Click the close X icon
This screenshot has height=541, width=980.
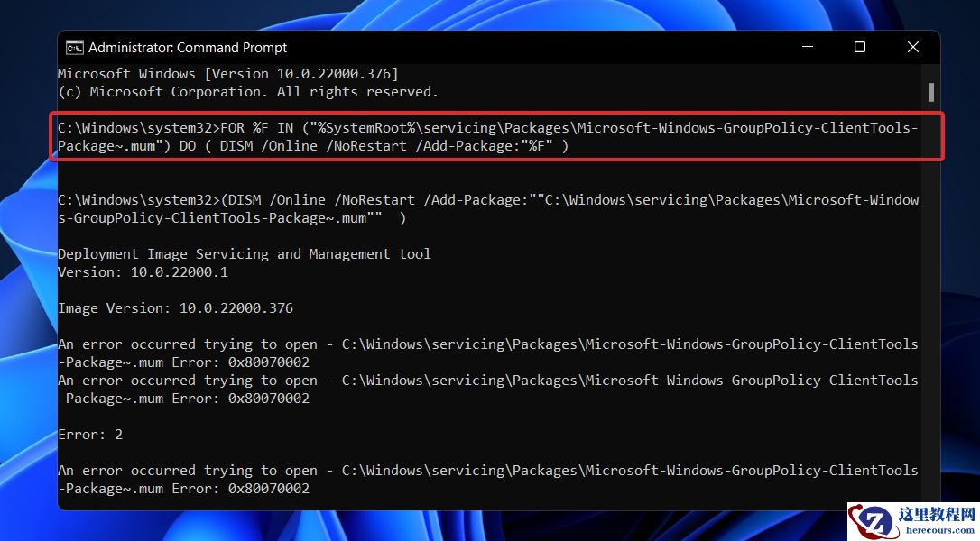click(x=912, y=47)
